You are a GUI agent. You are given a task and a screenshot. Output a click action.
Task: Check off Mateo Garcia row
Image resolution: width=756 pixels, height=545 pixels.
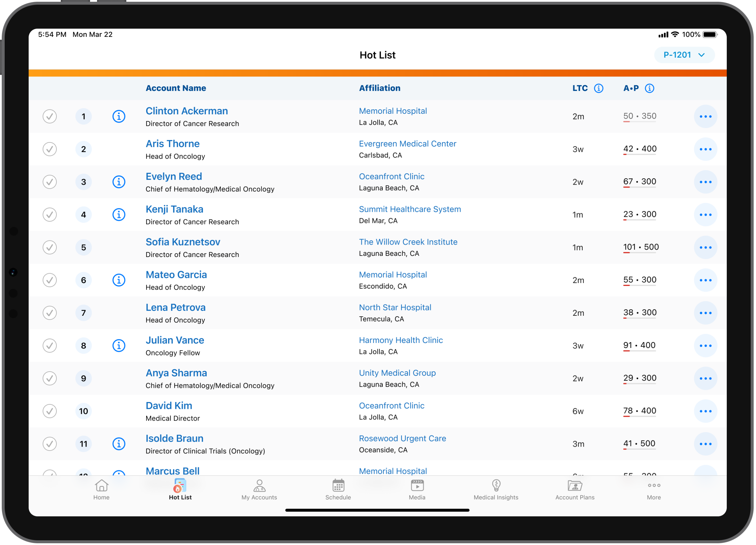pos(50,281)
